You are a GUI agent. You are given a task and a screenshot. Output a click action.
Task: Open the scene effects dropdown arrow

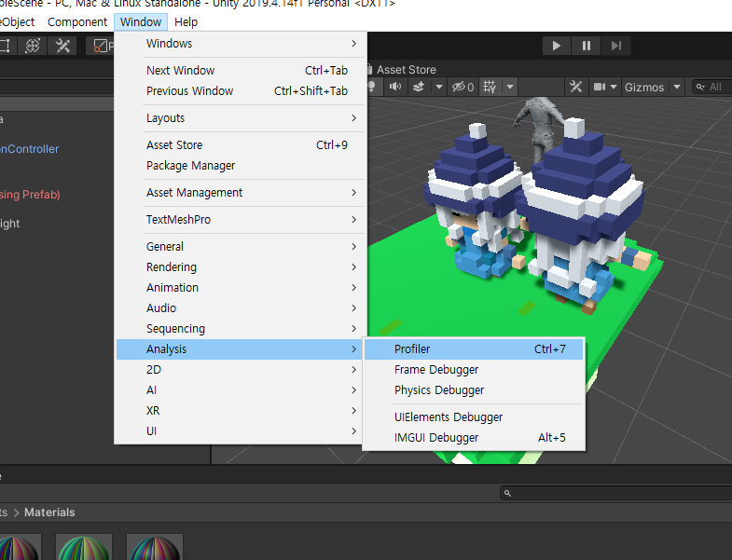click(x=439, y=87)
